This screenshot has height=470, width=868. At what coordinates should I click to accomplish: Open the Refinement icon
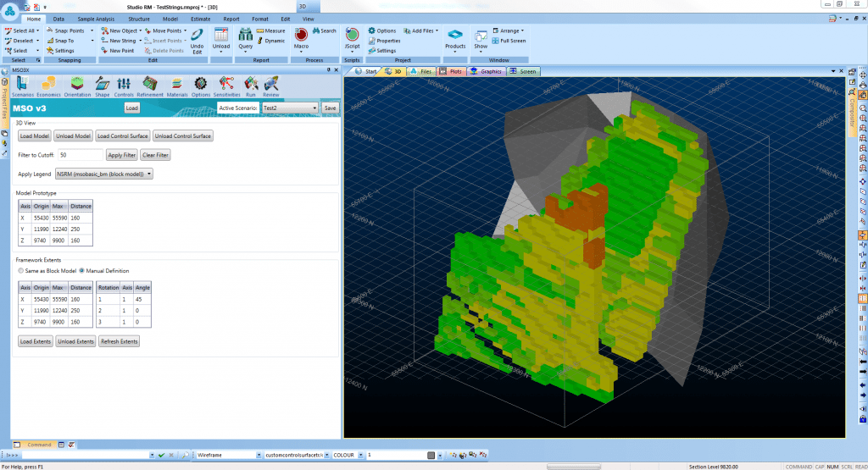click(x=150, y=86)
